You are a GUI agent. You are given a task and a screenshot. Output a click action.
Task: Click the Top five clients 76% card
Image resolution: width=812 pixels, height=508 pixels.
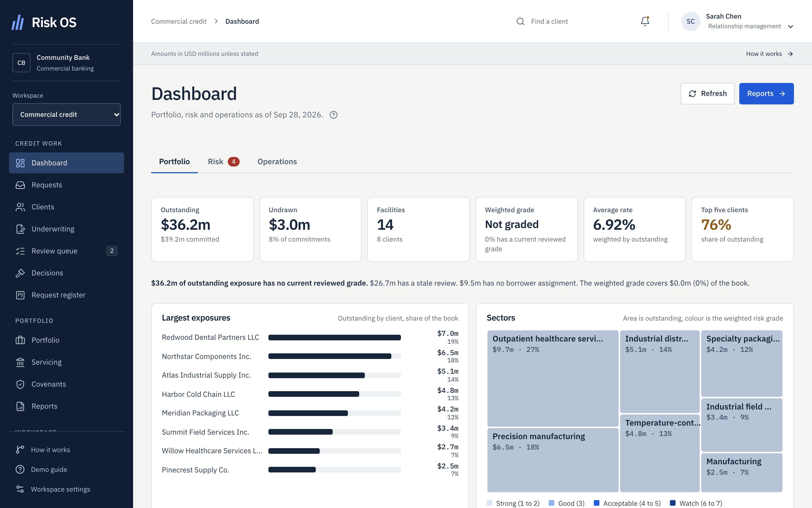point(742,229)
